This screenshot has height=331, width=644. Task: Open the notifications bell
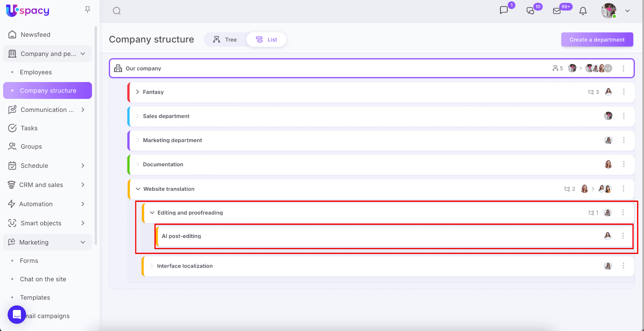583,11
